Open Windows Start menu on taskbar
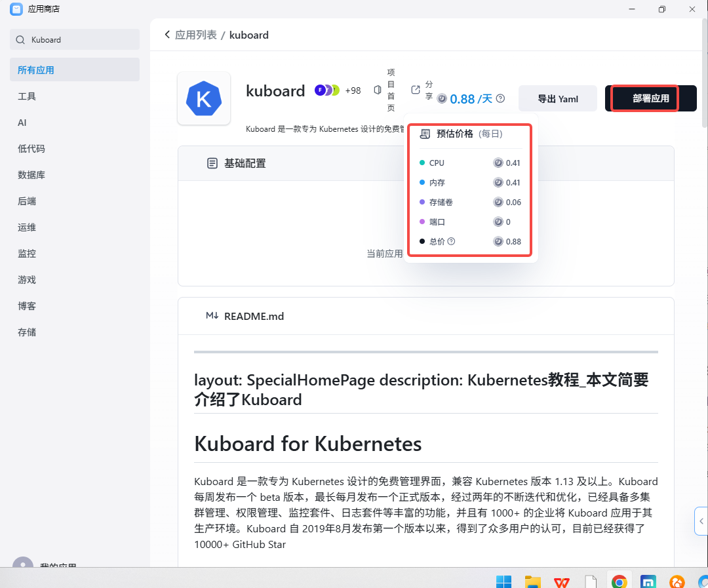This screenshot has width=708, height=588. (504, 581)
